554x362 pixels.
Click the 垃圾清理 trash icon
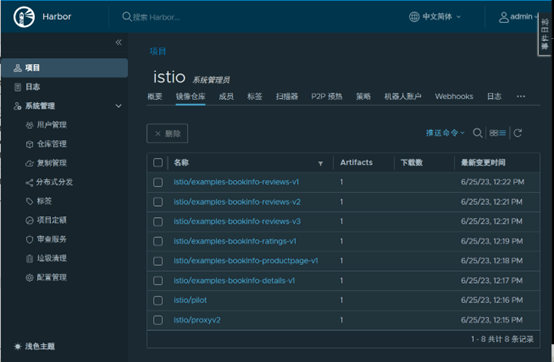click(x=29, y=259)
